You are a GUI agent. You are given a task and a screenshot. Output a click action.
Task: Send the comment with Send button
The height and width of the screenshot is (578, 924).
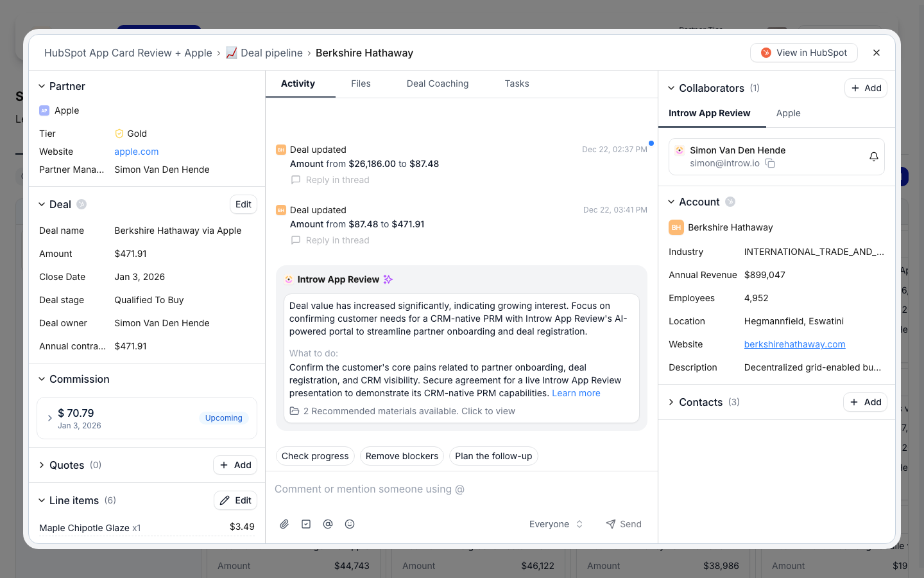click(x=624, y=524)
